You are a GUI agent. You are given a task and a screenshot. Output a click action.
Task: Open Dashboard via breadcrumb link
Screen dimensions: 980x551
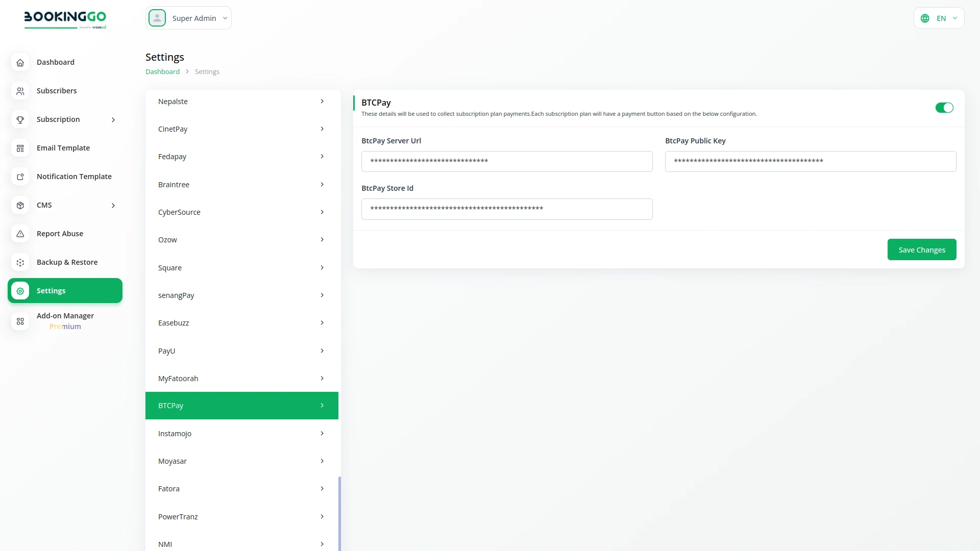tap(162, 71)
